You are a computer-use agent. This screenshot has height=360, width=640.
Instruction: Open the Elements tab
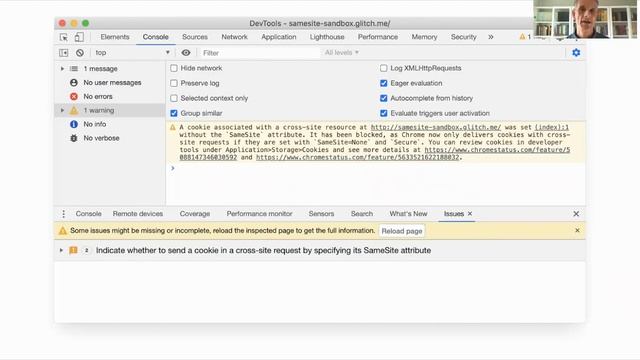pos(115,37)
